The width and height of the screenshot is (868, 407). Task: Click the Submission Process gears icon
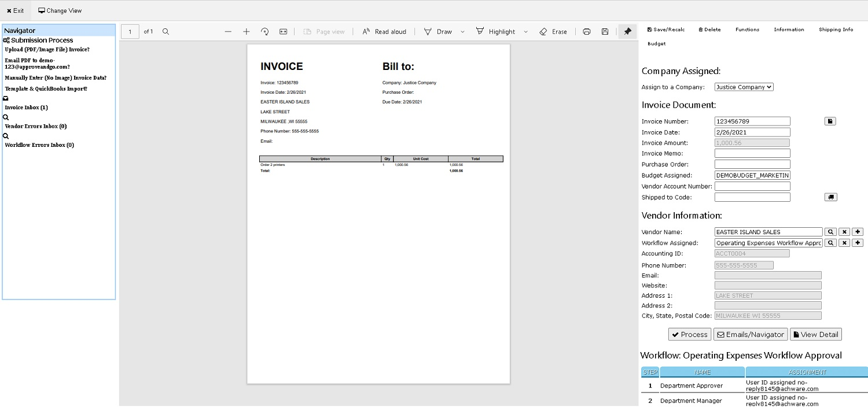click(6, 40)
